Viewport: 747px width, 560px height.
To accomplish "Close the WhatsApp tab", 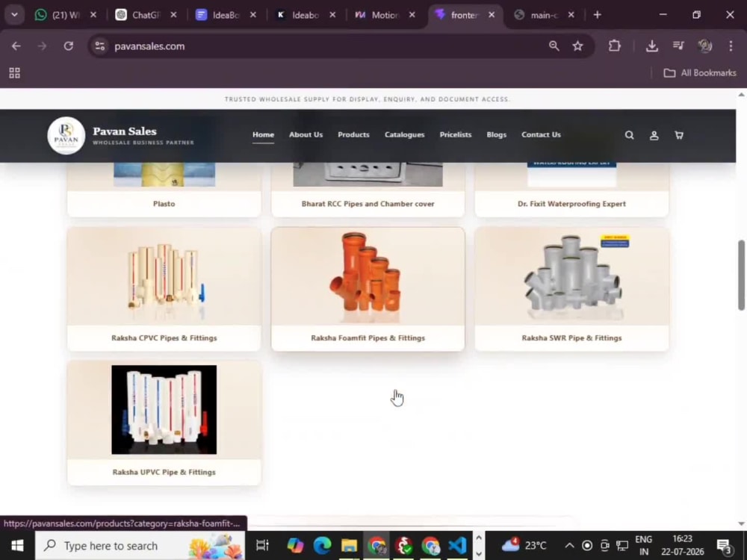I will (x=93, y=15).
